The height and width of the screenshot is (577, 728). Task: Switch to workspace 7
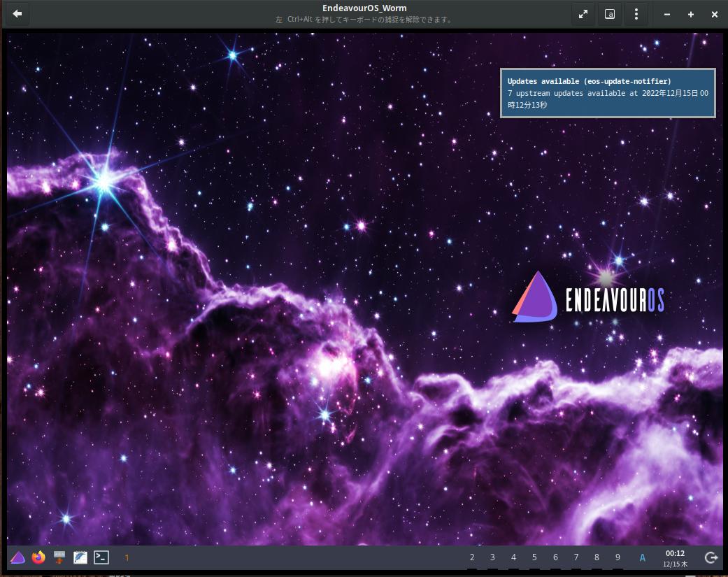tap(576, 557)
